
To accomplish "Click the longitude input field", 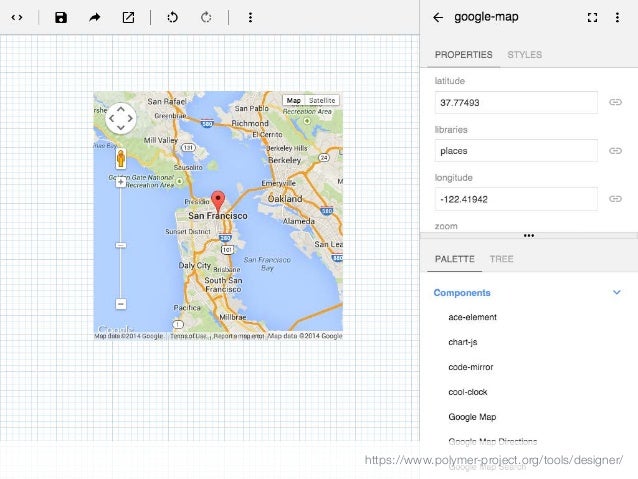I will (516, 199).
